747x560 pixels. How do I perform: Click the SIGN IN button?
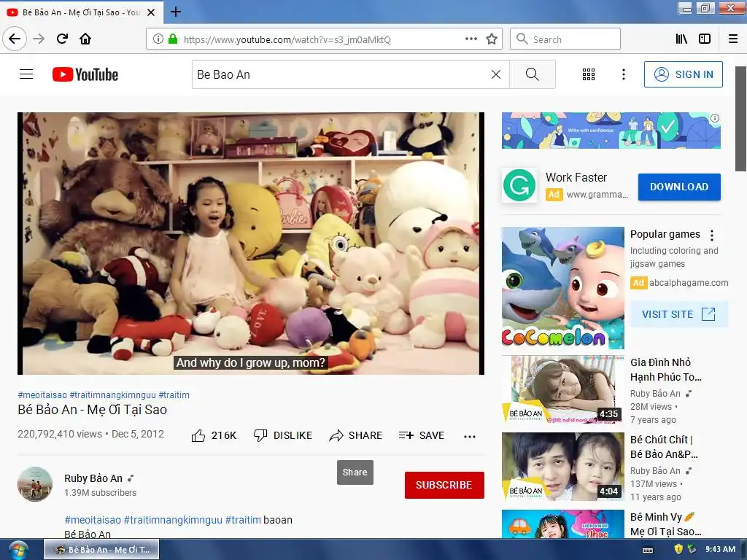[683, 74]
